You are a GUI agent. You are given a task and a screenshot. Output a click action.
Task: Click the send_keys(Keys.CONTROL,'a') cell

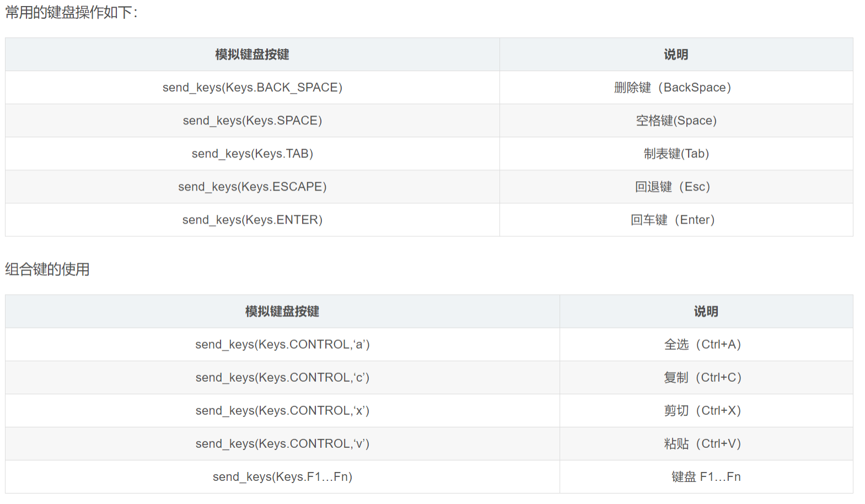(x=282, y=344)
